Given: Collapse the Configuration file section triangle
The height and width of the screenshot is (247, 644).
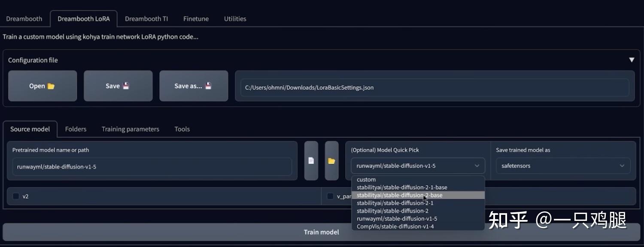Looking at the screenshot, I should (x=632, y=60).
